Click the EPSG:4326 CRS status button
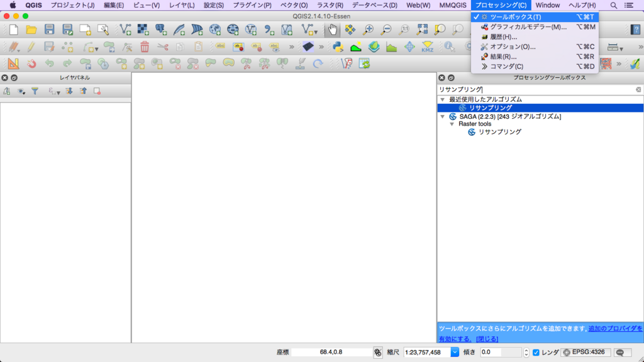This screenshot has height=362, width=644. (x=585, y=352)
